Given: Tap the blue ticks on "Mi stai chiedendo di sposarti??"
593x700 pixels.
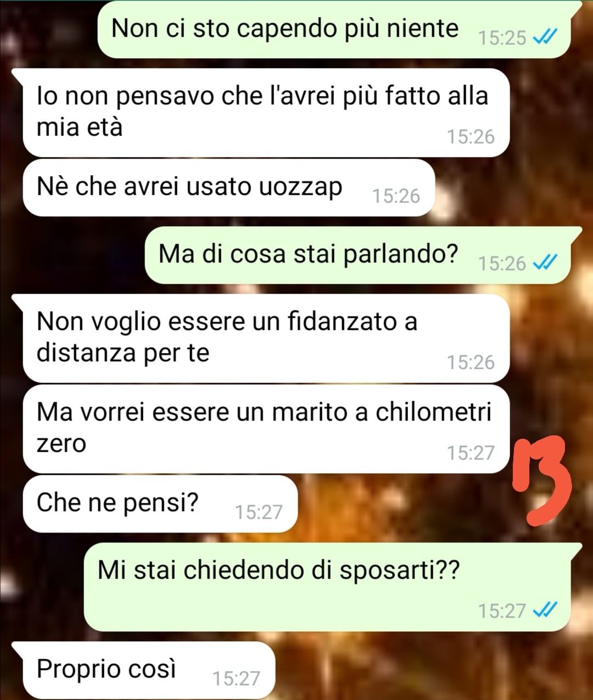Looking at the screenshot, I should pyautogui.click(x=546, y=610).
